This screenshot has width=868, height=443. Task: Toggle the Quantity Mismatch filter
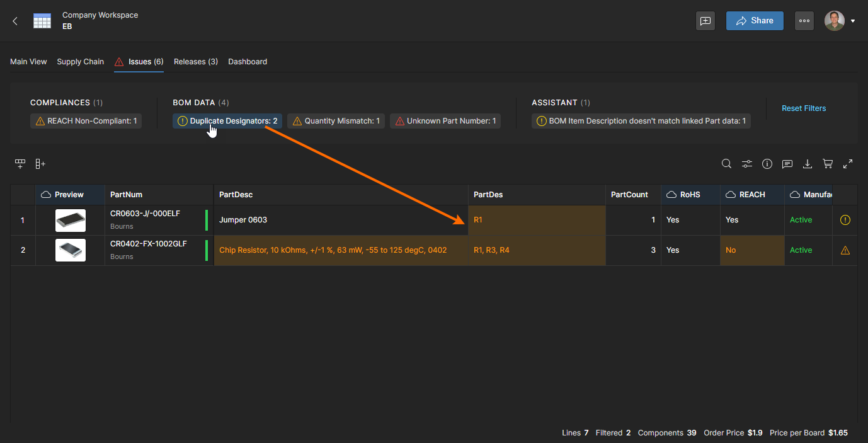[336, 121]
